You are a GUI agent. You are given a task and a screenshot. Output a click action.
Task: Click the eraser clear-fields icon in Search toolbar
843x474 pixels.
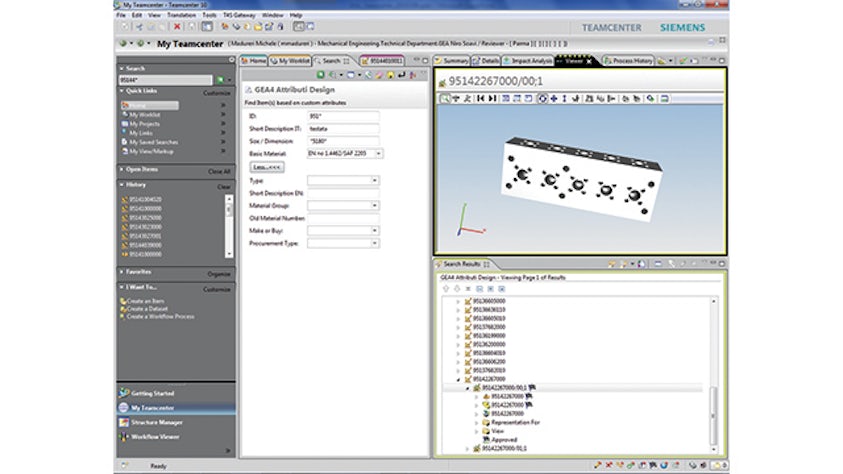(379, 75)
